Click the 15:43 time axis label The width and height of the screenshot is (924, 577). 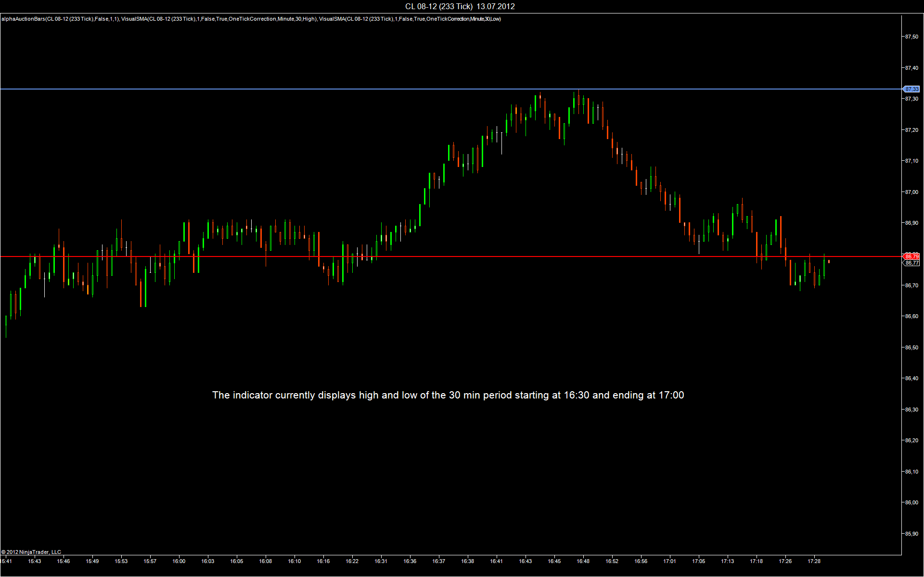tap(35, 561)
